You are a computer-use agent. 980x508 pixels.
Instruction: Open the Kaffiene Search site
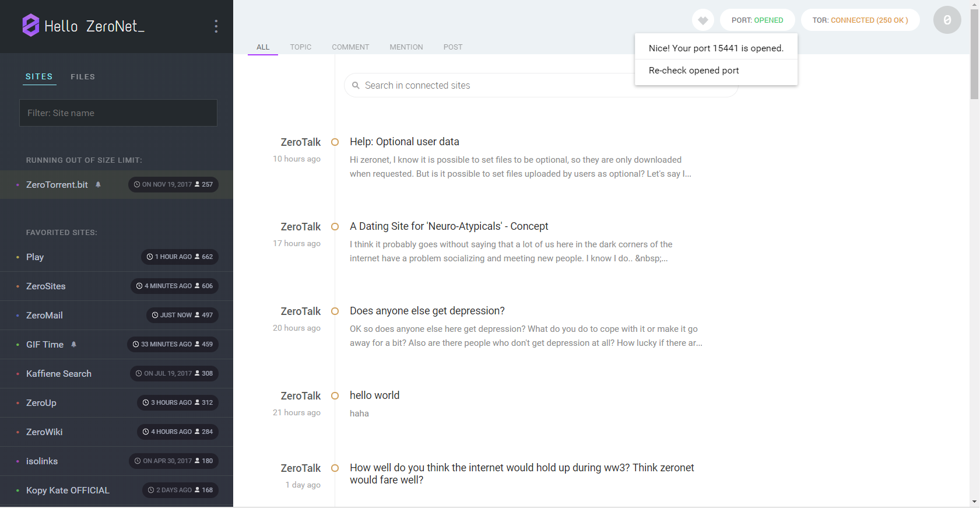click(59, 373)
